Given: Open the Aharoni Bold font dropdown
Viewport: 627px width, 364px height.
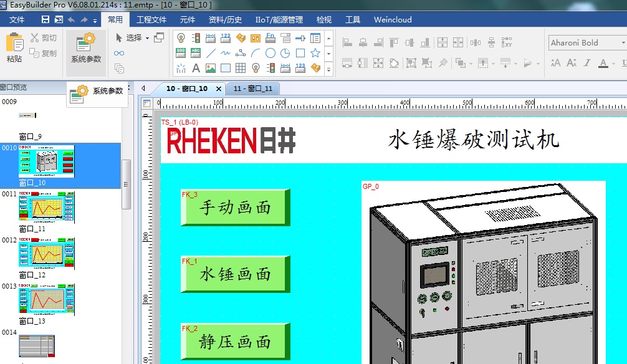Looking at the screenshot, I should pyautogui.click(x=622, y=43).
